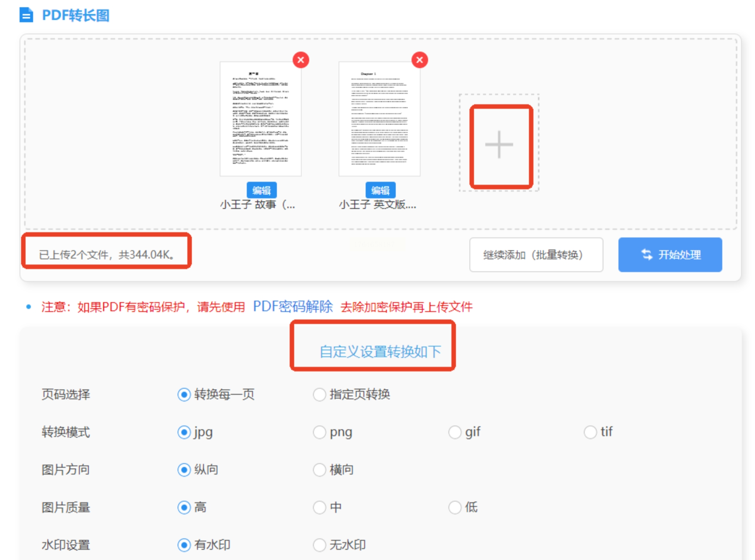Set image quality to 低
755x560 pixels.
click(x=455, y=507)
